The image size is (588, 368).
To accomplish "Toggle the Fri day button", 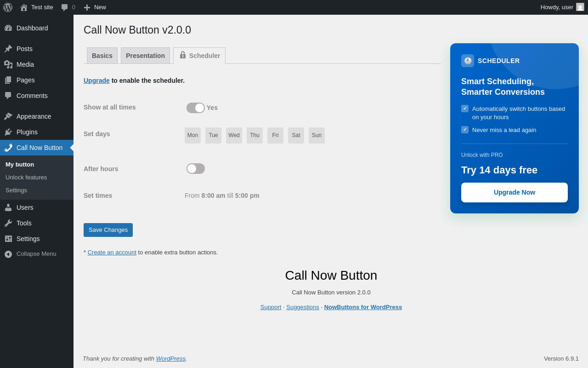I will pyautogui.click(x=276, y=135).
